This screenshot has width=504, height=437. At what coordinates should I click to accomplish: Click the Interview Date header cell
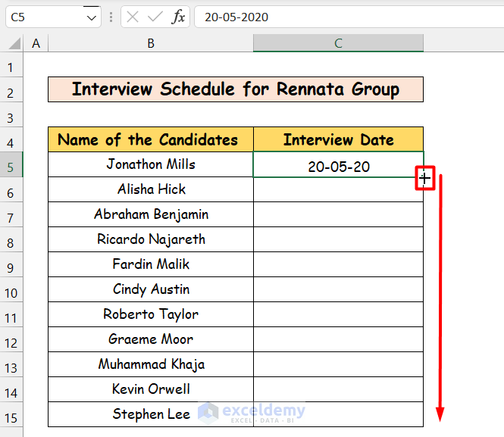[x=338, y=139]
